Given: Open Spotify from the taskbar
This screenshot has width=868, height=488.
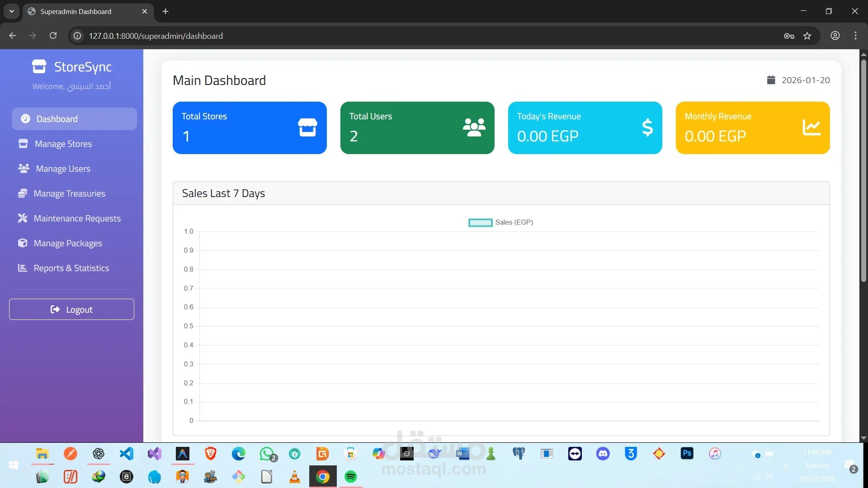Looking at the screenshot, I should tap(351, 477).
